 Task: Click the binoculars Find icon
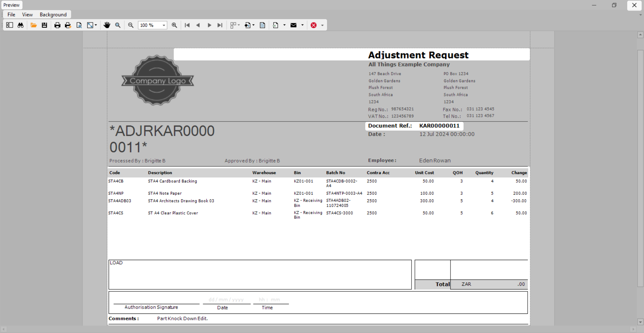pyautogui.click(x=20, y=25)
